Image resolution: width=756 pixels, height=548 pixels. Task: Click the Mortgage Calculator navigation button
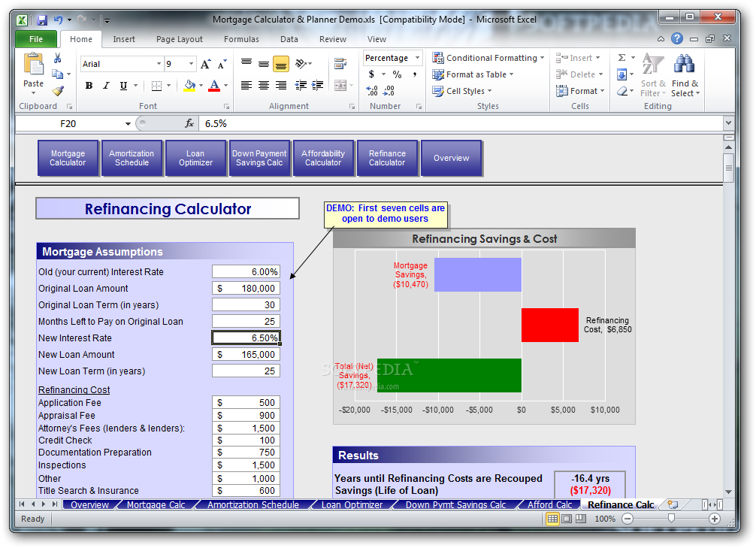[68, 158]
